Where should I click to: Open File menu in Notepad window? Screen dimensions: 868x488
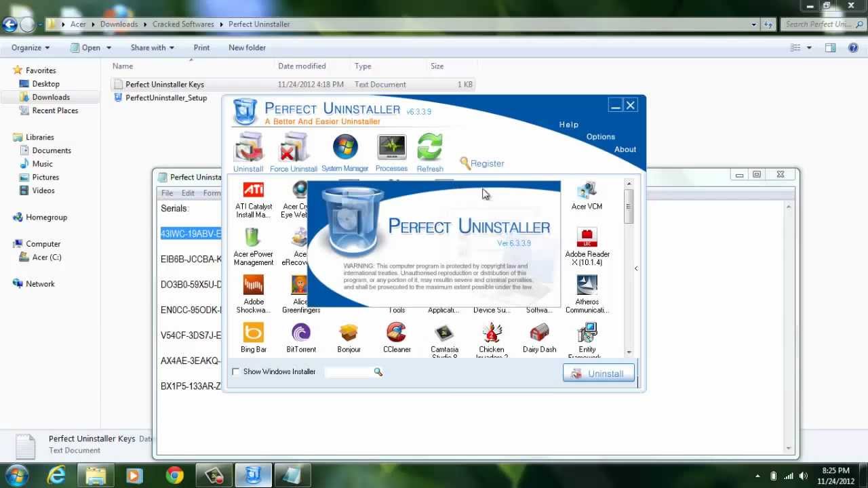pyautogui.click(x=167, y=193)
